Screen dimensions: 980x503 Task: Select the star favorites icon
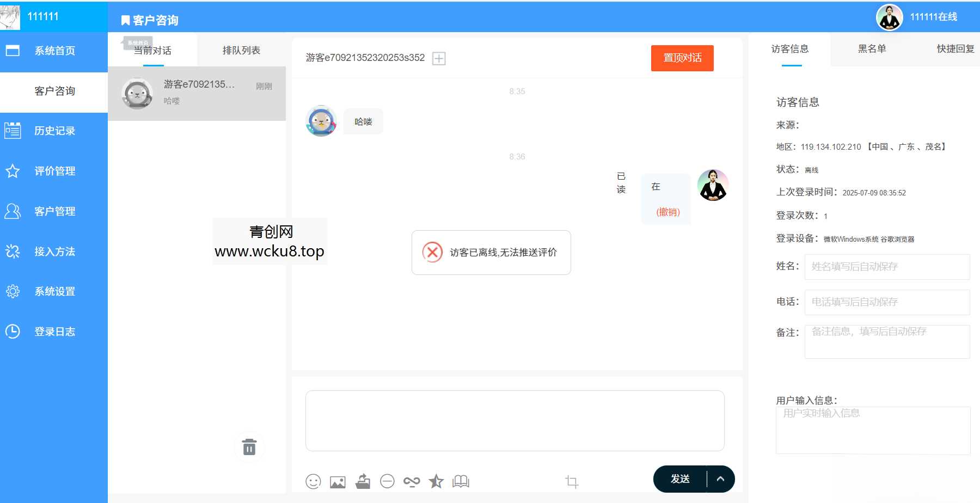[x=436, y=481]
